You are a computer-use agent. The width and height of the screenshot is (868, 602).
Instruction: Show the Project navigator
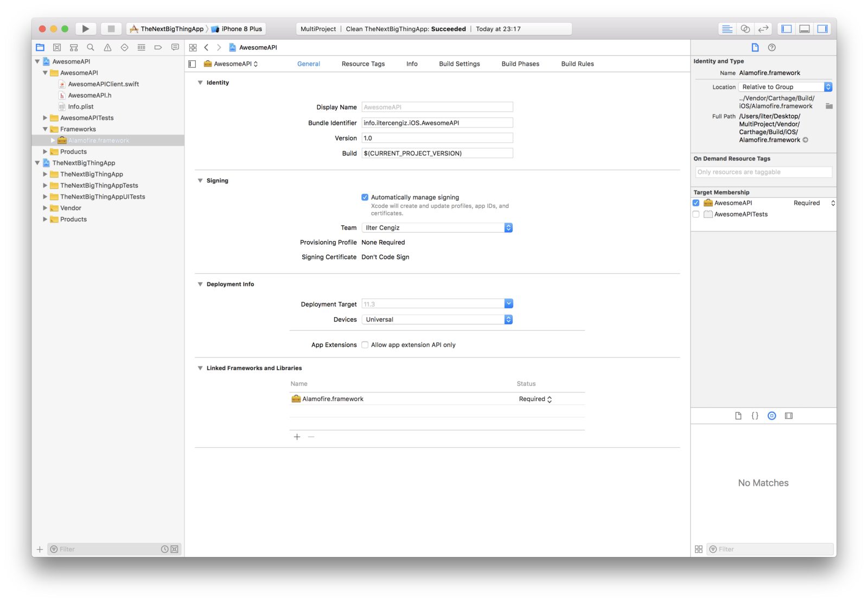coord(40,47)
